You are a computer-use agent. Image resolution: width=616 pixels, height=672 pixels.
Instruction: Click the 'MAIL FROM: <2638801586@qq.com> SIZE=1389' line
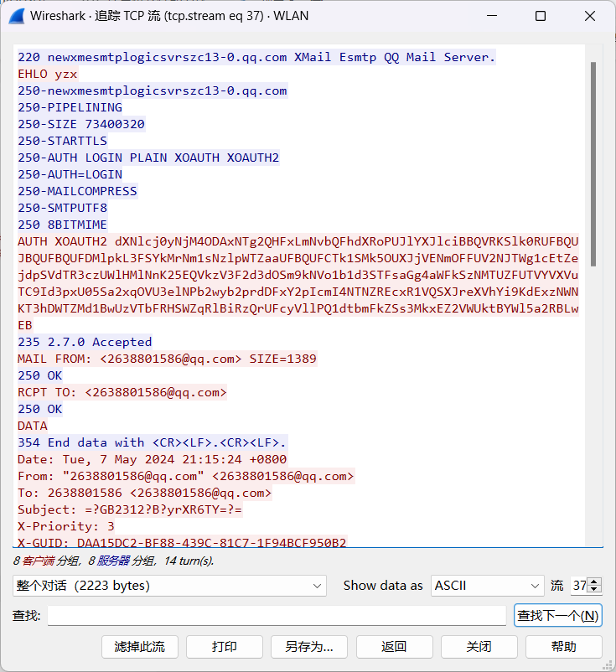[167, 359]
